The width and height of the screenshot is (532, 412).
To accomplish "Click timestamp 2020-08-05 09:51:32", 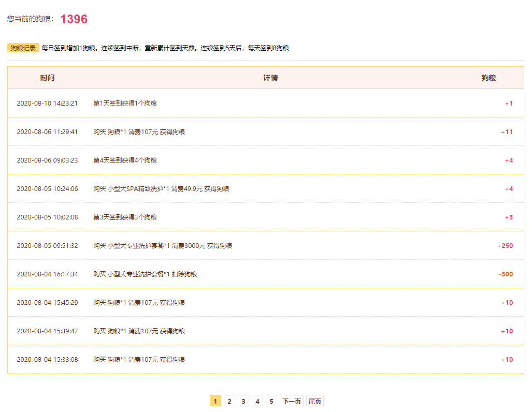I will coord(47,245).
